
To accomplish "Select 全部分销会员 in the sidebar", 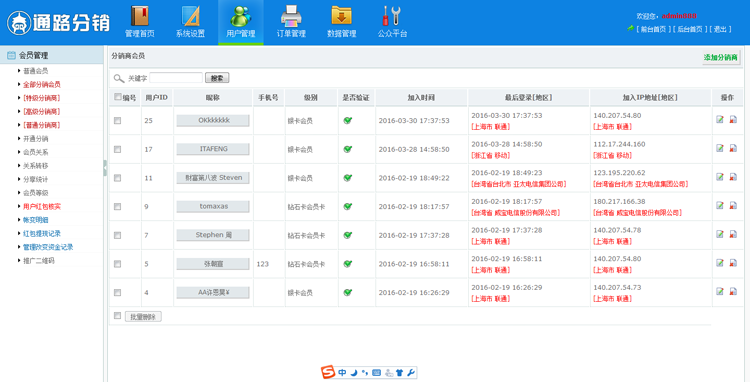I will click(42, 84).
